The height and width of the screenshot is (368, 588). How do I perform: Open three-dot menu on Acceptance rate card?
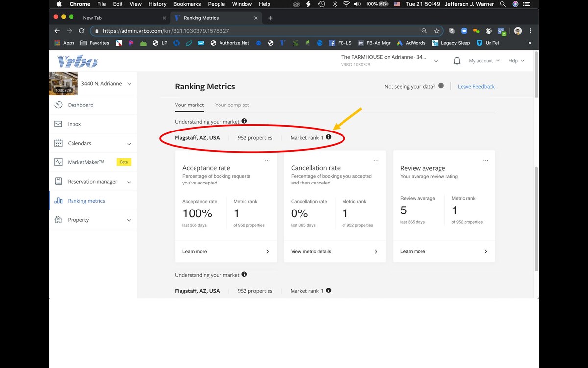(268, 161)
